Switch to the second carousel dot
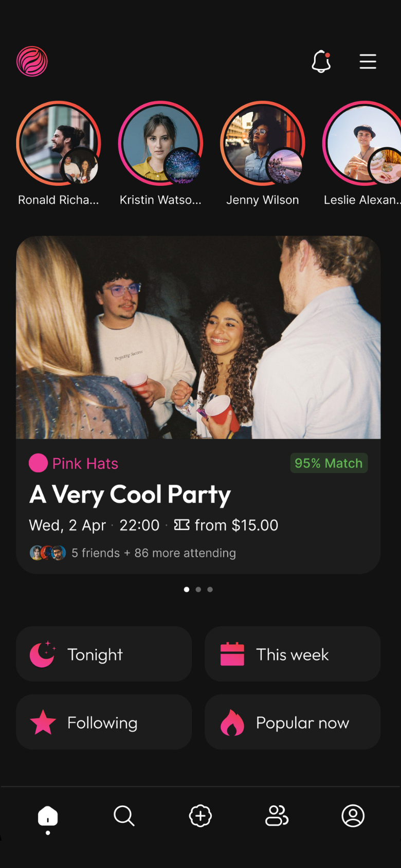Viewport: 401px width, 868px height. [198, 589]
